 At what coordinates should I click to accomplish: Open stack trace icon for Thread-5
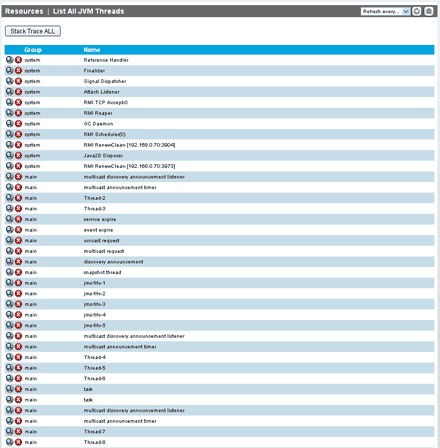click(x=10, y=368)
